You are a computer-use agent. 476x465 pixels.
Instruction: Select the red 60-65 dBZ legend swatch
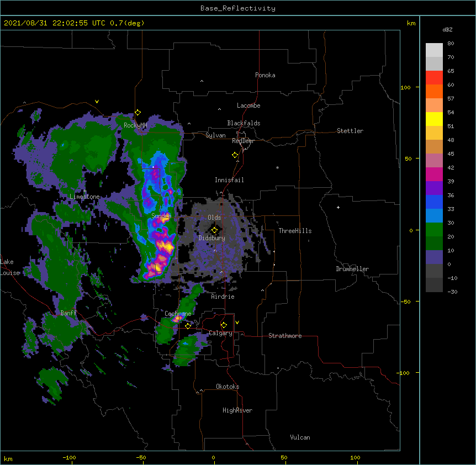434,77
